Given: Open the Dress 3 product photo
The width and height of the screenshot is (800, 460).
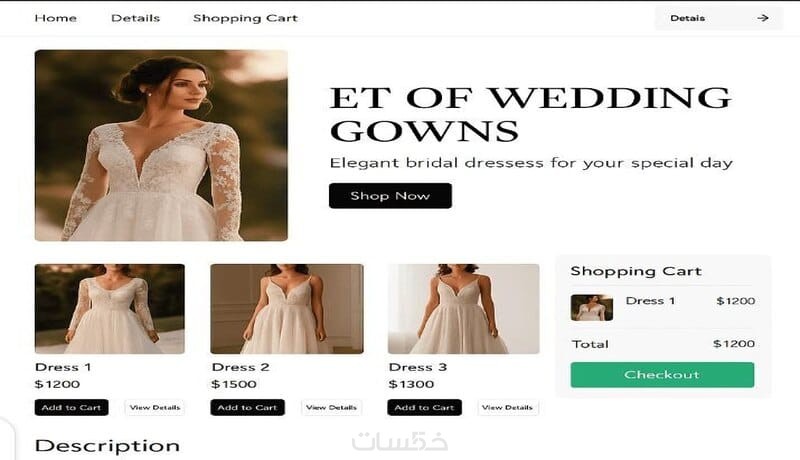Looking at the screenshot, I should (463, 309).
